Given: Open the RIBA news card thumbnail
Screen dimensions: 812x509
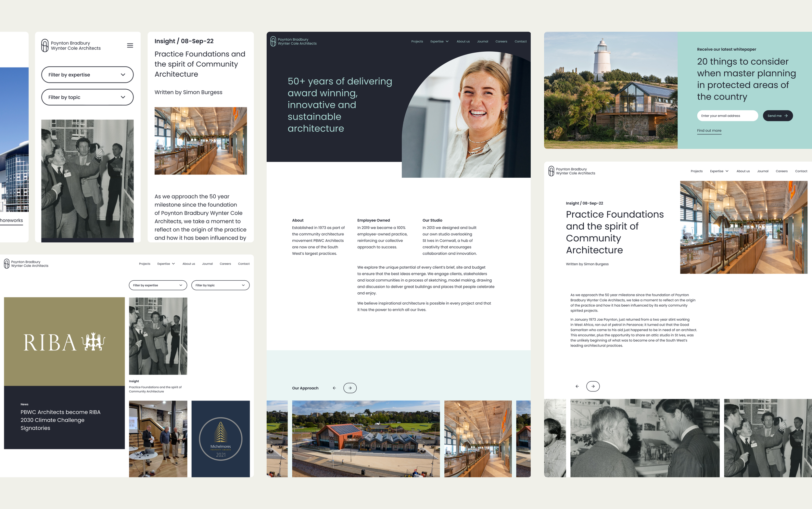Looking at the screenshot, I should (64, 341).
